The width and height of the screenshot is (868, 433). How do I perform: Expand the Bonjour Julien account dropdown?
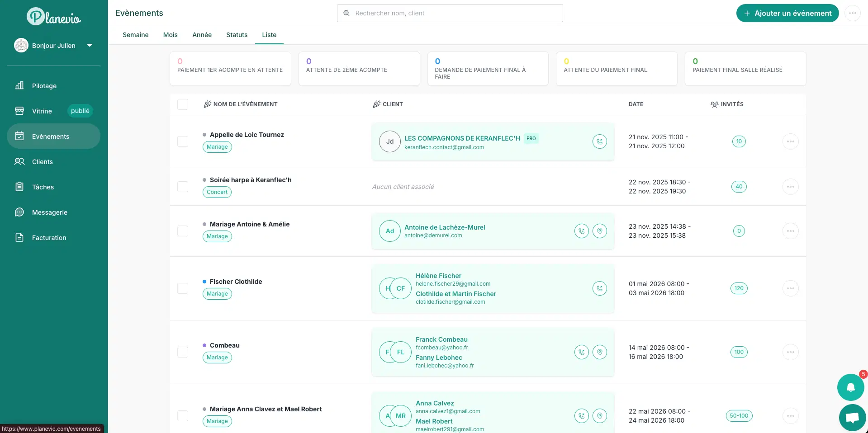90,45
